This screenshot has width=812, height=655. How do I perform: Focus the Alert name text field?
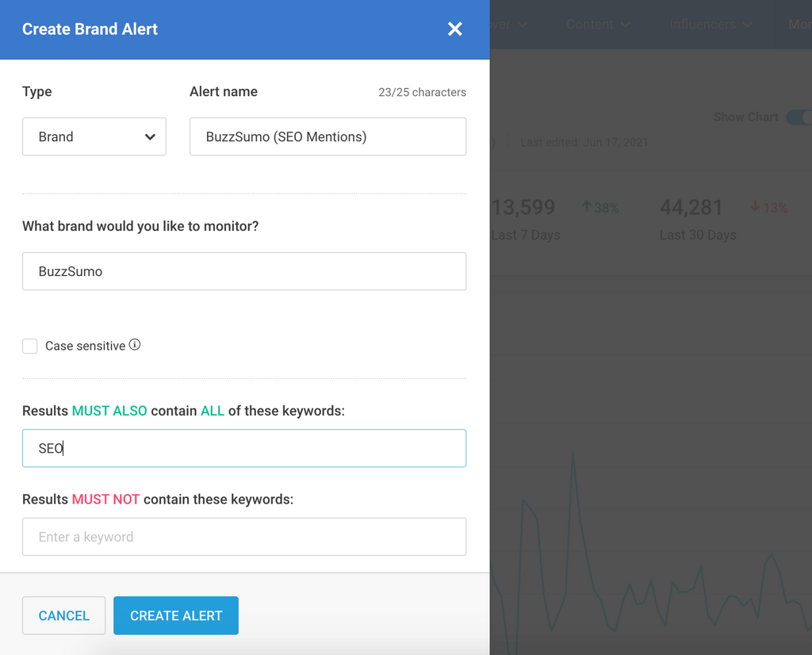tap(327, 136)
